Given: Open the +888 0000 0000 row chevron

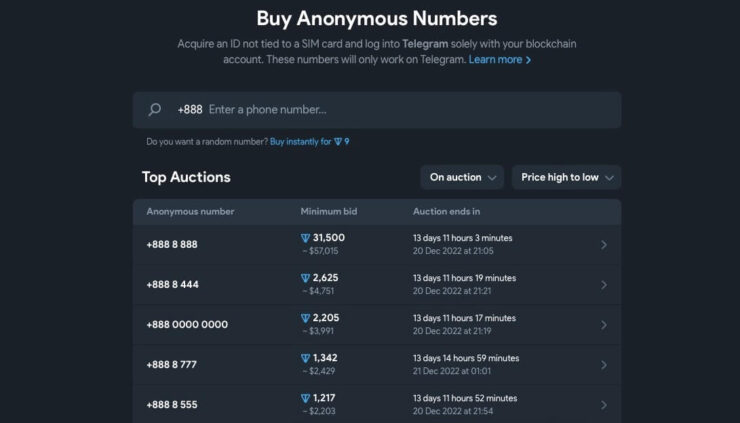Looking at the screenshot, I should (604, 325).
